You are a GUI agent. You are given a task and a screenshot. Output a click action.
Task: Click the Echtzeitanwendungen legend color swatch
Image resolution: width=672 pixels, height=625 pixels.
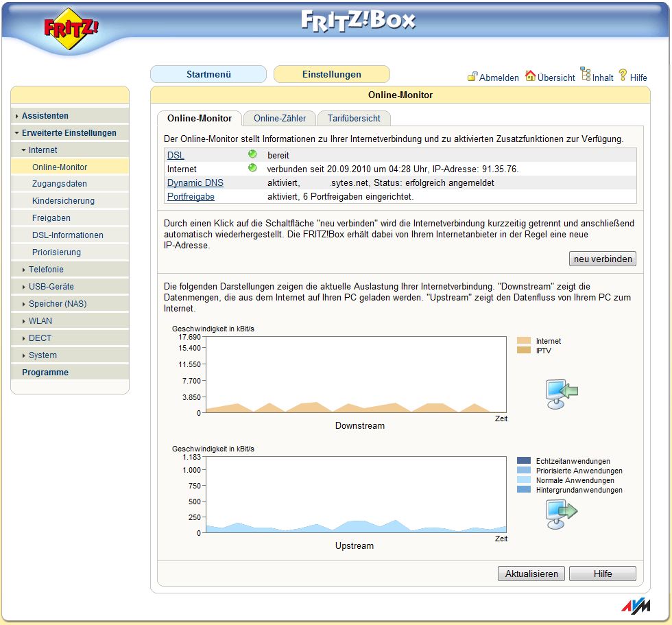coord(524,461)
